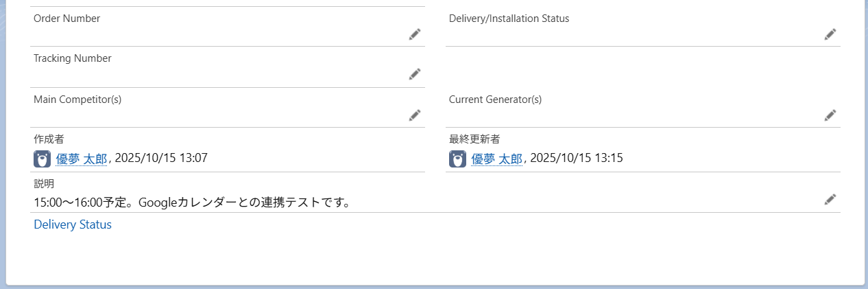868x289 pixels.
Task: Click the Googleカレンダー description text
Action: tap(192, 203)
